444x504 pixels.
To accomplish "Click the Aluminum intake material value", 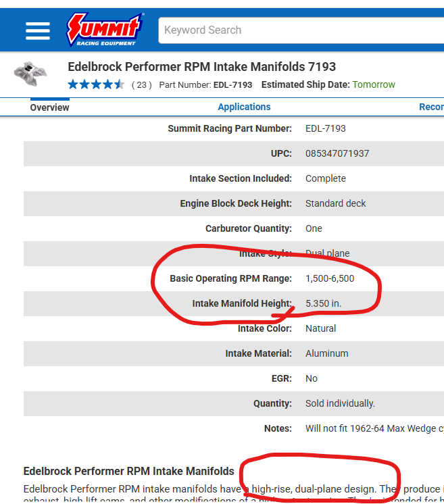I will (x=327, y=353).
